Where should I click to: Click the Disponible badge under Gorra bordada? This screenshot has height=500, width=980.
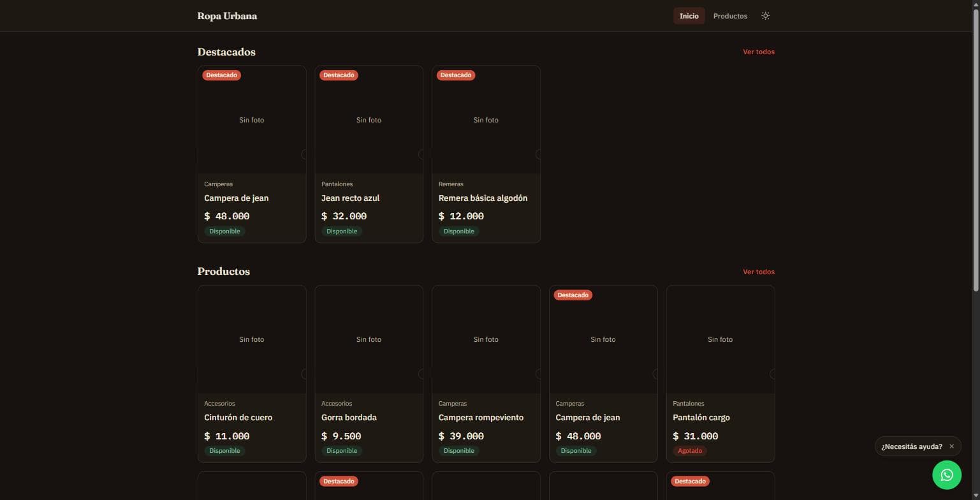[x=342, y=451]
